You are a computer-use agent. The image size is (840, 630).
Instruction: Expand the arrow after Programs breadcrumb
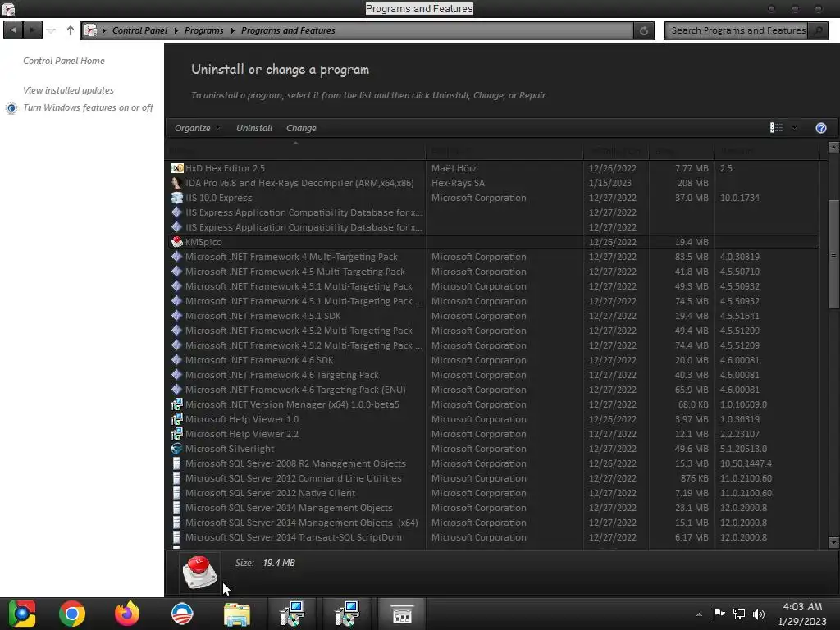coord(232,30)
